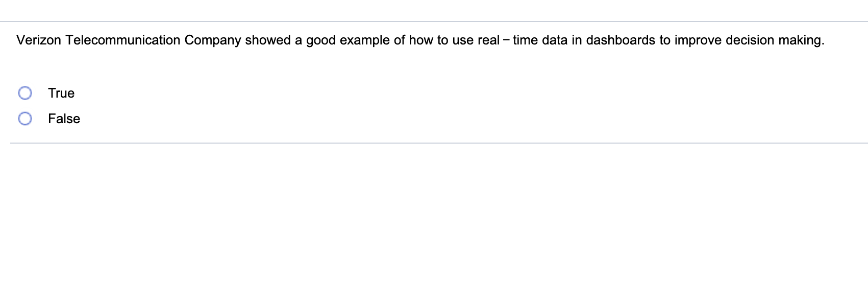Select the True radio button
This screenshot has width=868, height=301.
[25, 93]
